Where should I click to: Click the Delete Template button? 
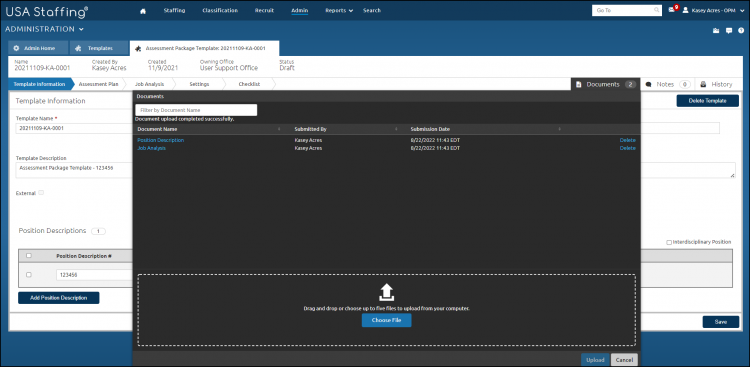click(707, 101)
